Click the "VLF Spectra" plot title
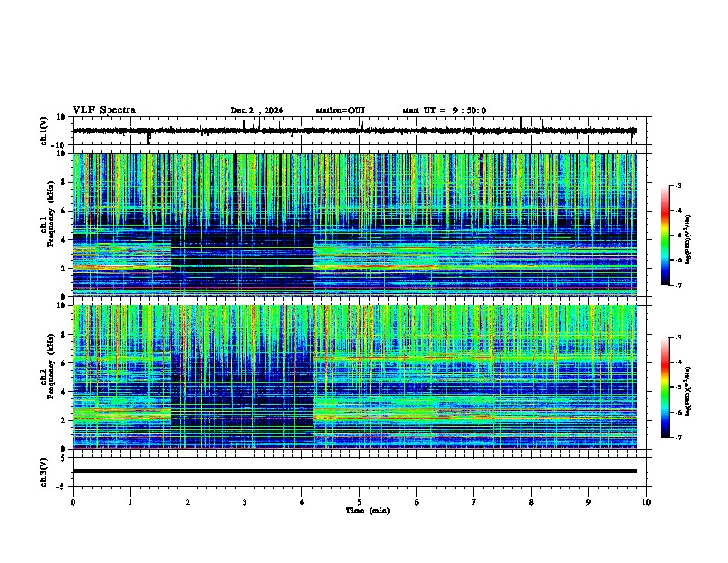The width and height of the screenshot is (728, 563). tap(104, 110)
